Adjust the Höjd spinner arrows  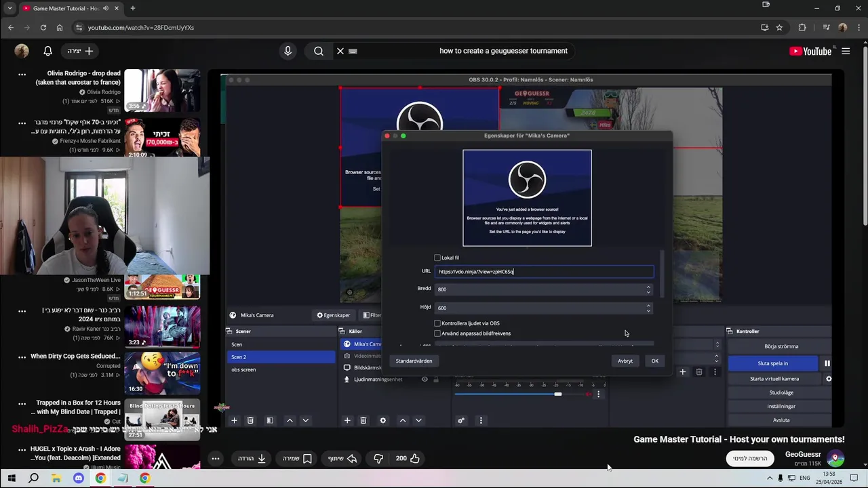pyautogui.click(x=648, y=307)
